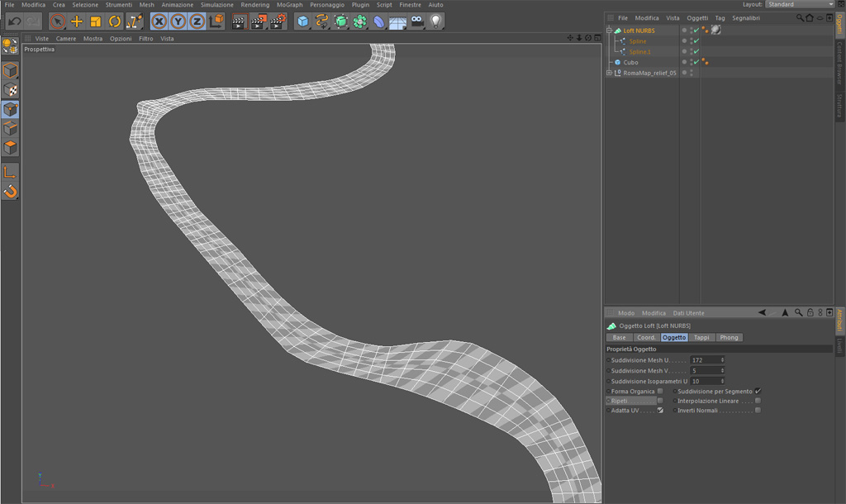The height and width of the screenshot is (504, 846).
Task: Toggle the Inverti Normali checkbox
Action: (758, 411)
